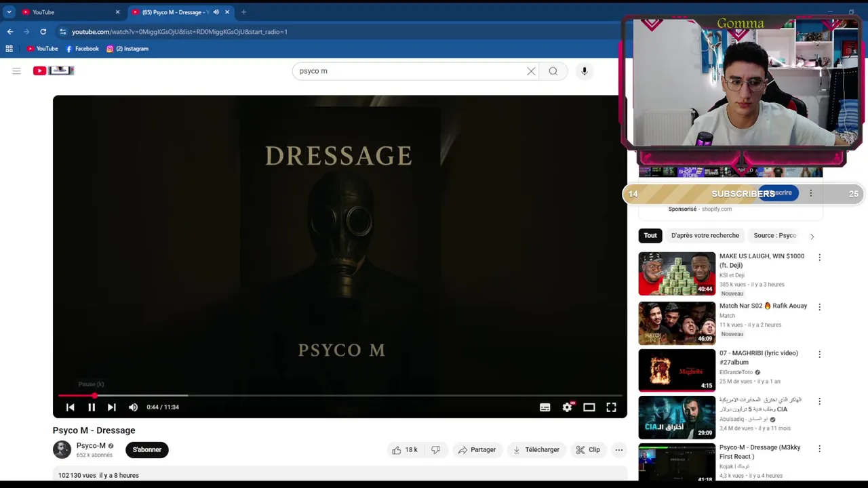Open Facebook bookmark
The image size is (868, 488).
[82, 49]
